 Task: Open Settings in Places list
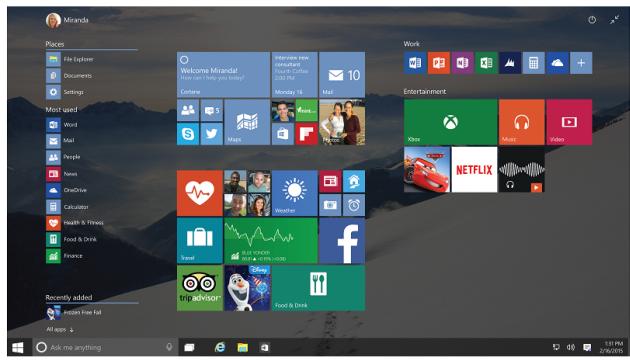(x=65, y=92)
